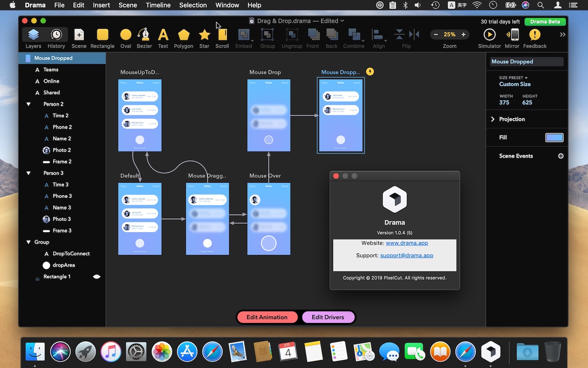
Task: Toggle visibility of Rectangle 1 layer
Action: [x=97, y=277]
